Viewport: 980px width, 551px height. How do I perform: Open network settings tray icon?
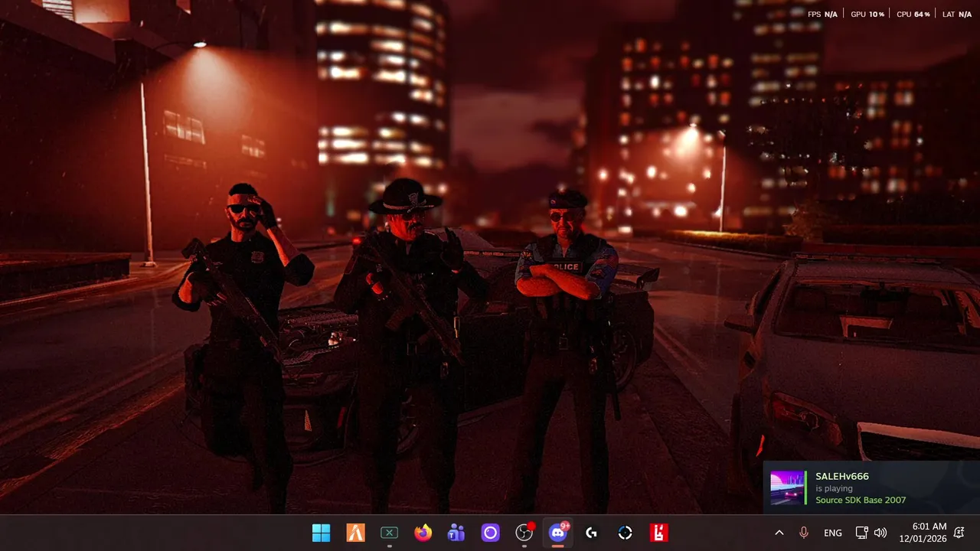[x=861, y=533]
